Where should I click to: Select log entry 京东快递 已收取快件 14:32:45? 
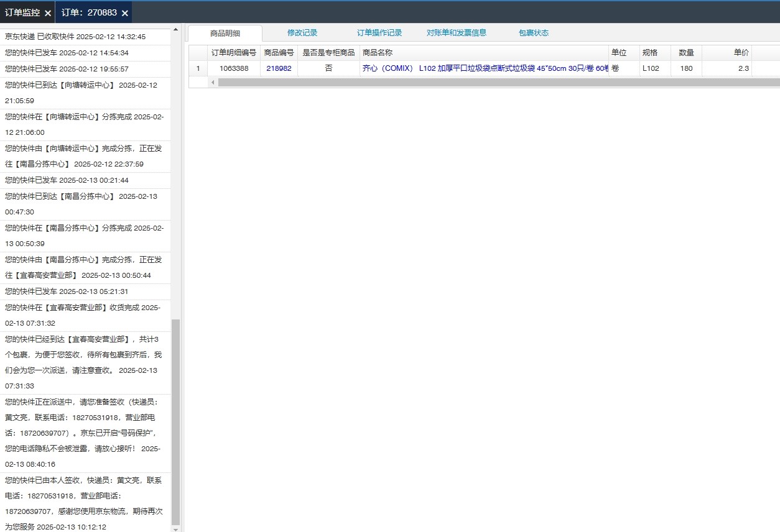coord(85,37)
